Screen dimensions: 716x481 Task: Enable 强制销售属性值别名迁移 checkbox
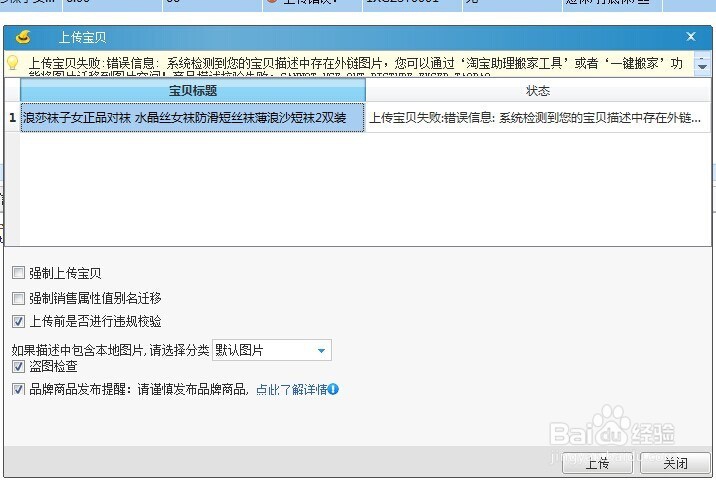click(18, 299)
